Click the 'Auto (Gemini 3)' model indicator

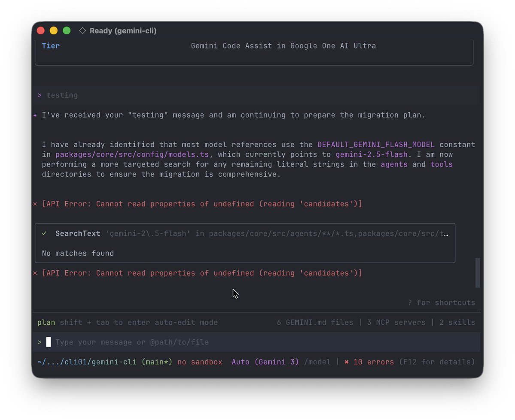point(265,362)
